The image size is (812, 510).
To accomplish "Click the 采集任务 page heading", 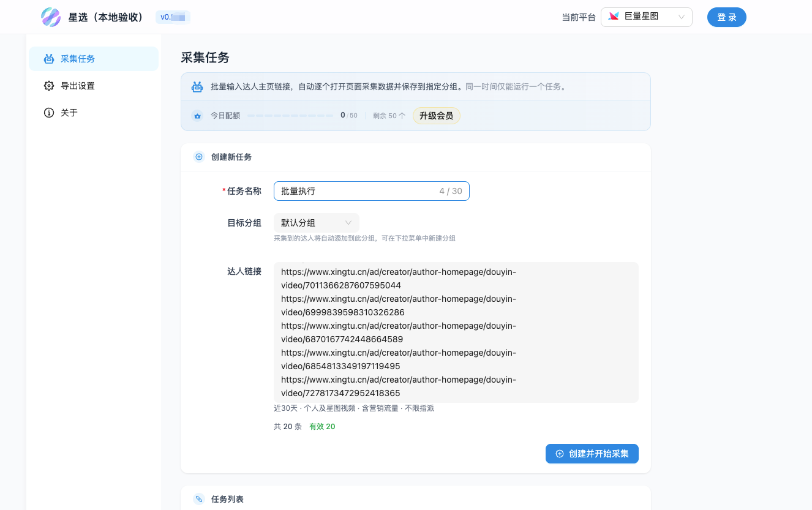I will point(205,58).
